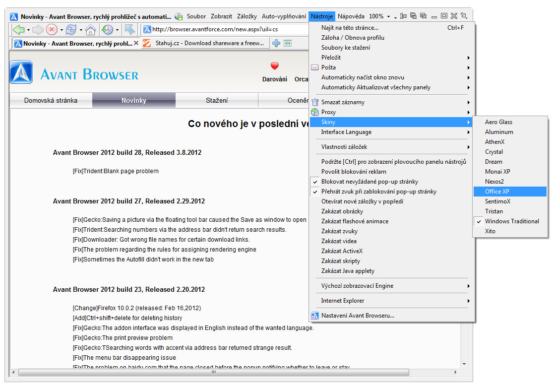Click the vertical scrollbar down arrow
Screen dimensions: 553x392
click(x=464, y=364)
